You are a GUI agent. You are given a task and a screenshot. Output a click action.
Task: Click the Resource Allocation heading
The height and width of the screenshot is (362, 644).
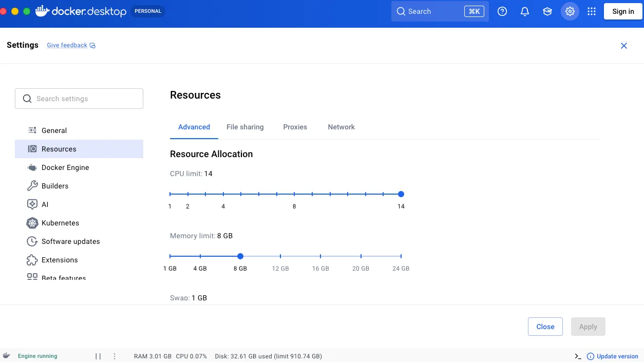click(212, 154)
